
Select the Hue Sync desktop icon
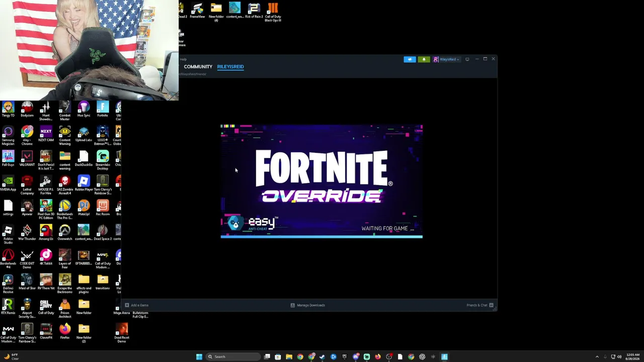click(84, 109)
